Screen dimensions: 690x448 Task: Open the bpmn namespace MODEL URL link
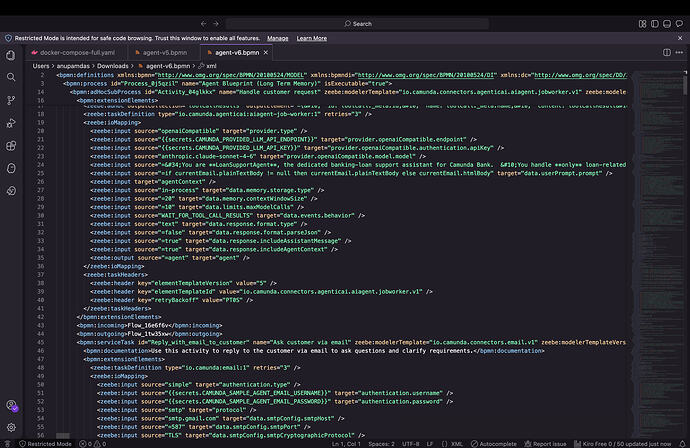[231, 75]
